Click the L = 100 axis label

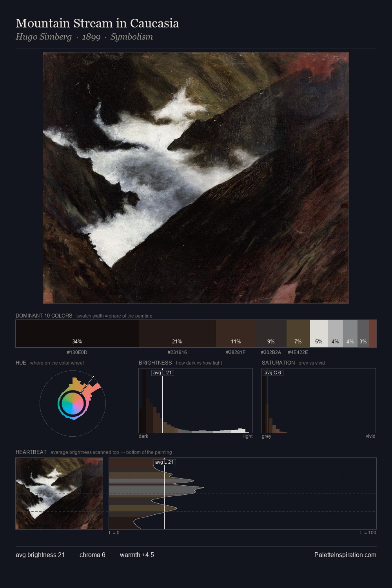click(368, 533)
